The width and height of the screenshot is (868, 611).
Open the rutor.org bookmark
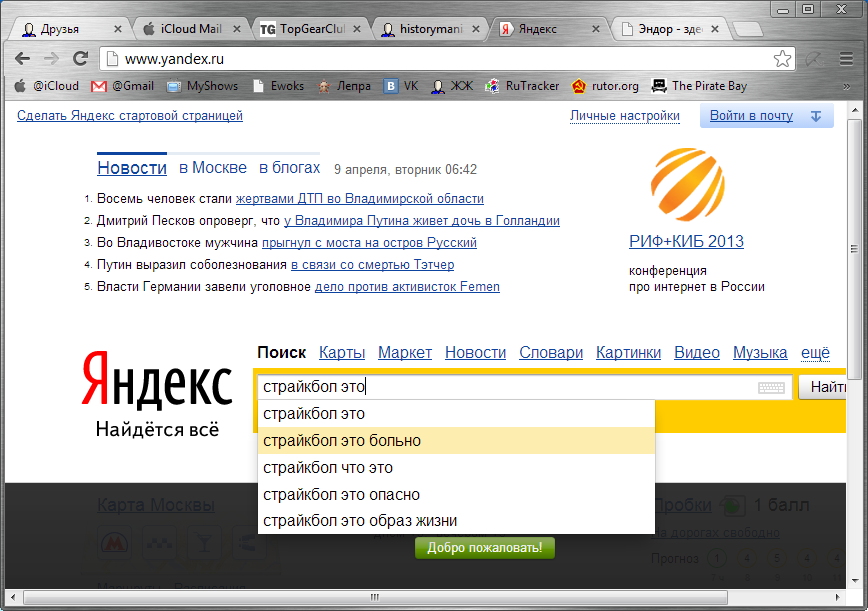click(605, 86)
